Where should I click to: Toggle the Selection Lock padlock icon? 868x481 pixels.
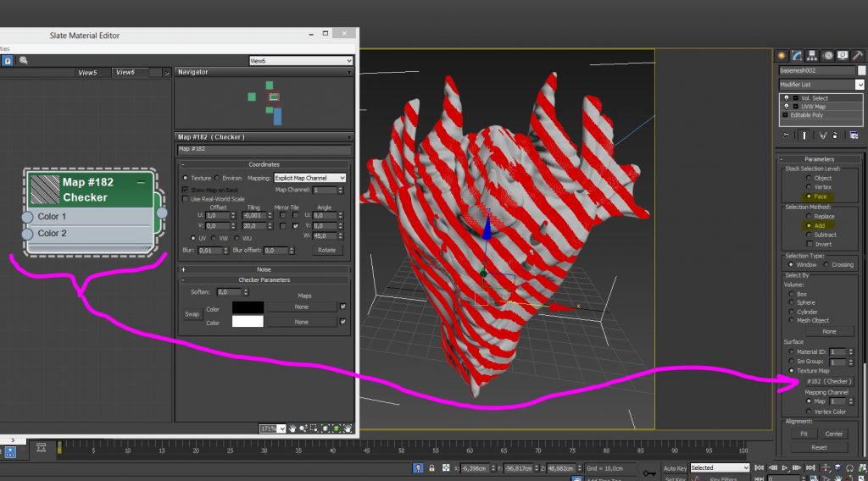tap(432, 467)
